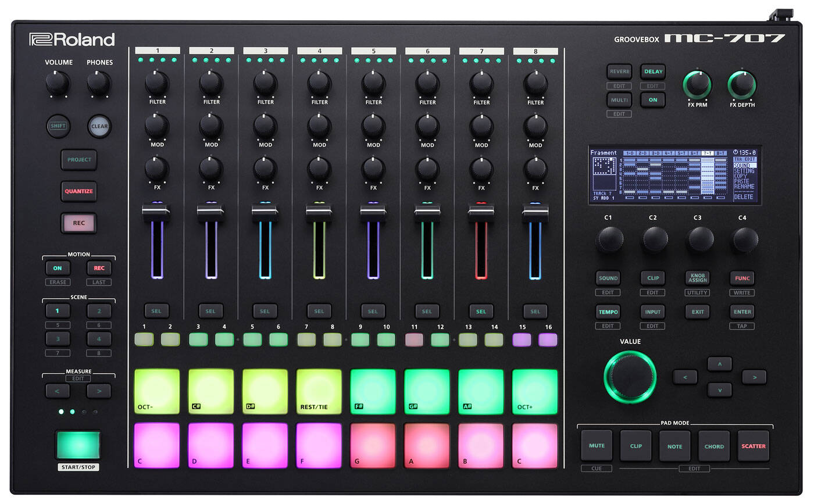Toggle the REVERB effect button
The width and height of the screenshot is (814, 504).
619,72
